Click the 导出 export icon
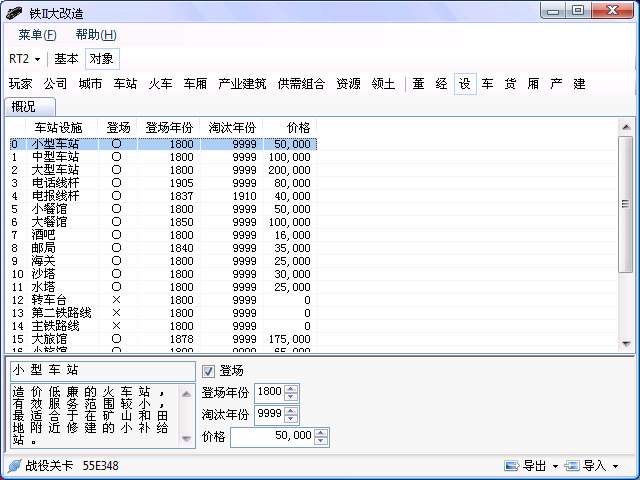Image resolution: width=640 pixels, height=480 pixels. [511, 466]
